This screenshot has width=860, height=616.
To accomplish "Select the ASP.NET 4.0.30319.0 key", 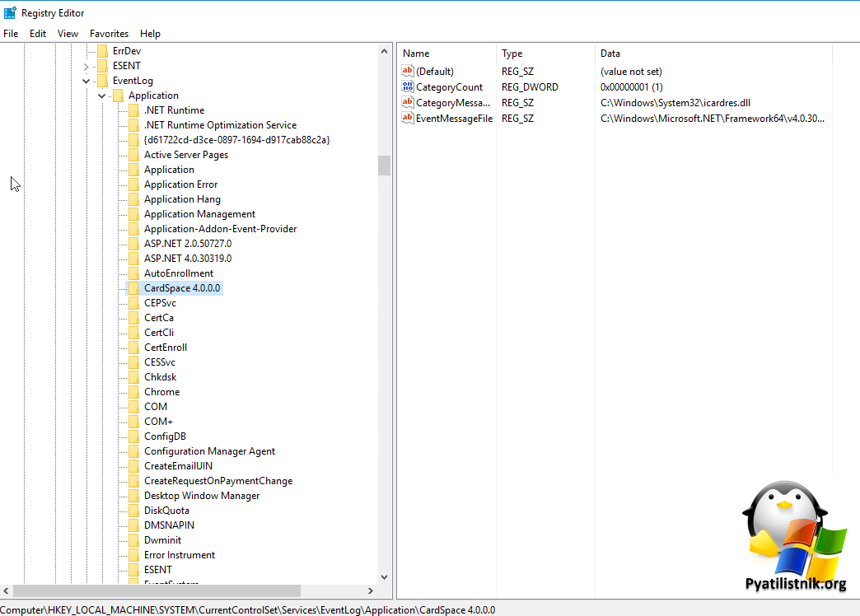I will point(188,259).
